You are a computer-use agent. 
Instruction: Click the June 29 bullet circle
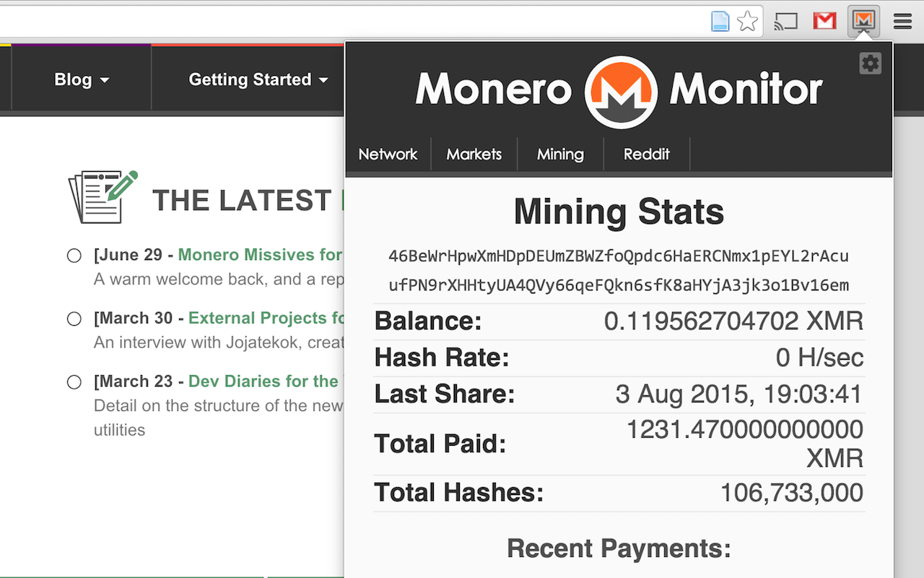click(74, 256)
